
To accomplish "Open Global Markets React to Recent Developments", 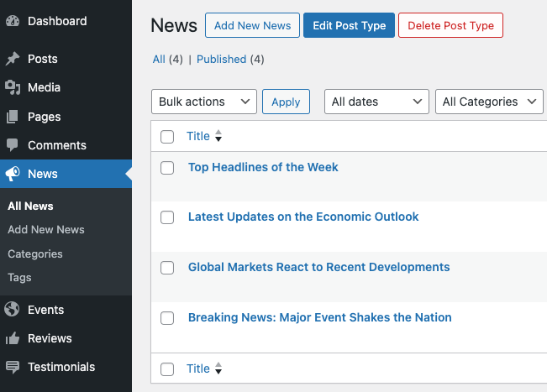I will pos(318,267).
